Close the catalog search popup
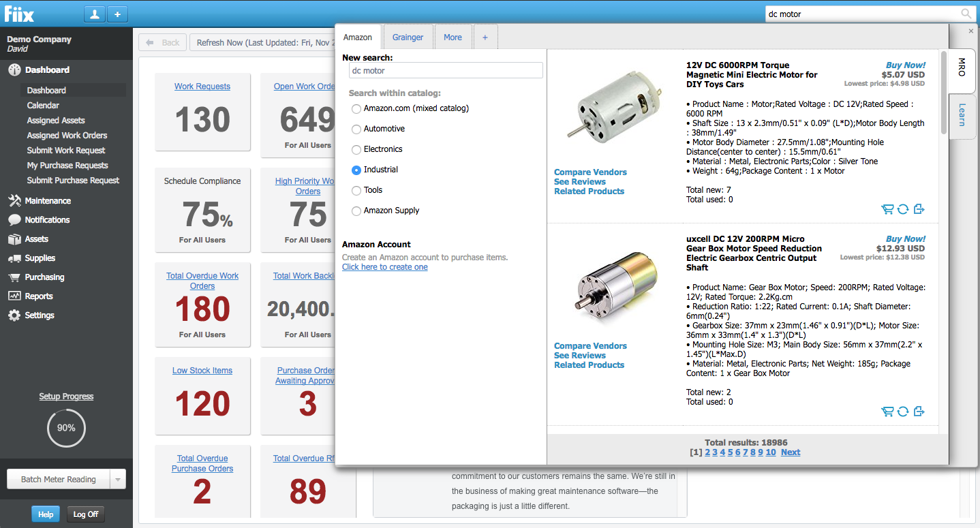Viewport: 980px width, 528px height. [971, 31]
